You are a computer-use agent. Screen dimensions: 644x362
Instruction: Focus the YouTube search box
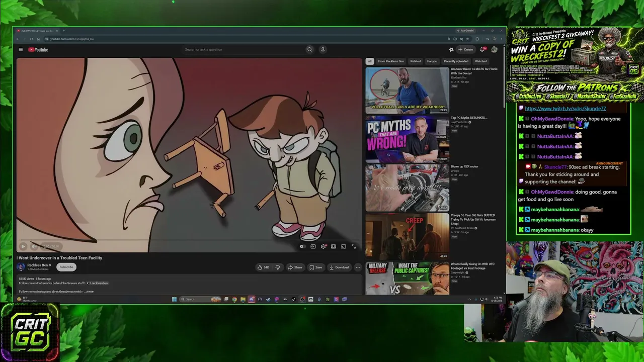pyautogui.click(x=244, y=49)
